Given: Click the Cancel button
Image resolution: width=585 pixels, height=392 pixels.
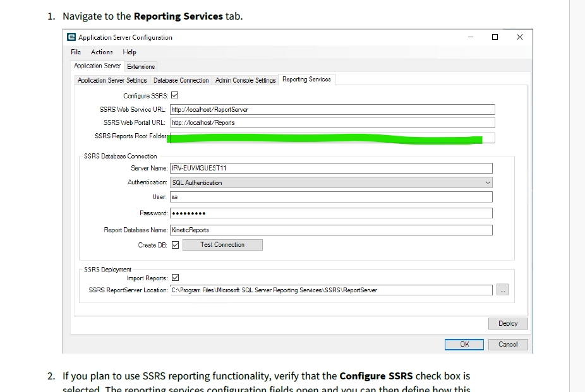Looking at the screenshot, I should coord(508,344).
